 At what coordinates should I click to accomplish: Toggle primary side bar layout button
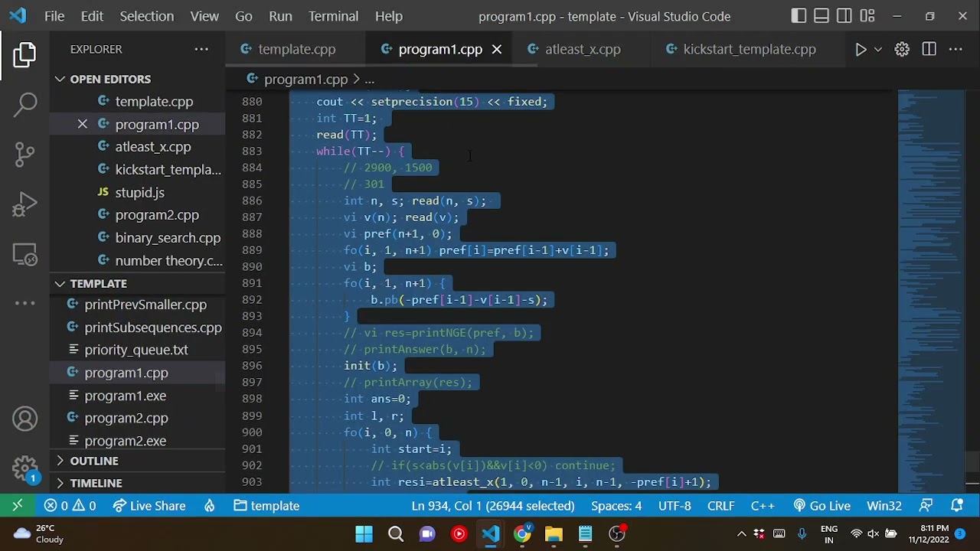(x=799, y=16)
